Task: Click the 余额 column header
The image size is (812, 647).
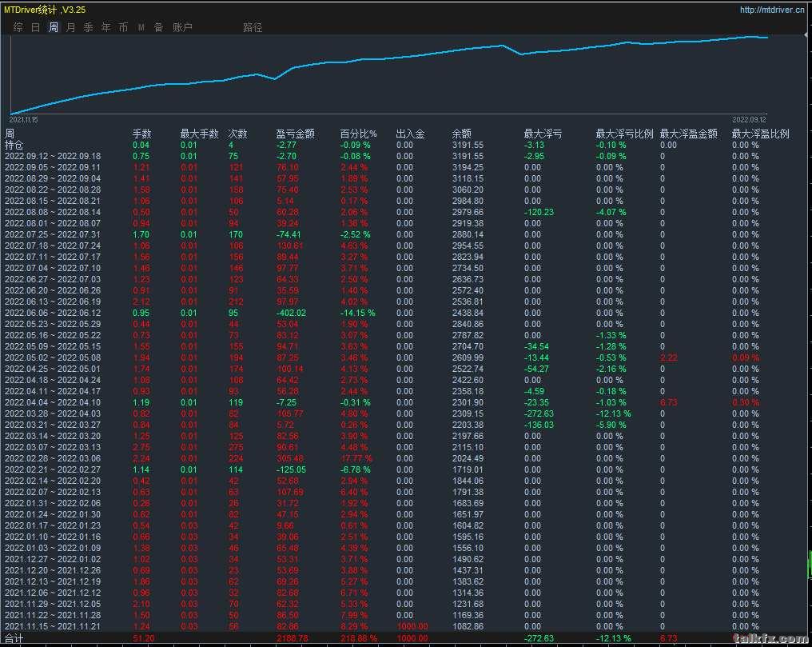Action: pyautogui.click(x=461, y=134)
